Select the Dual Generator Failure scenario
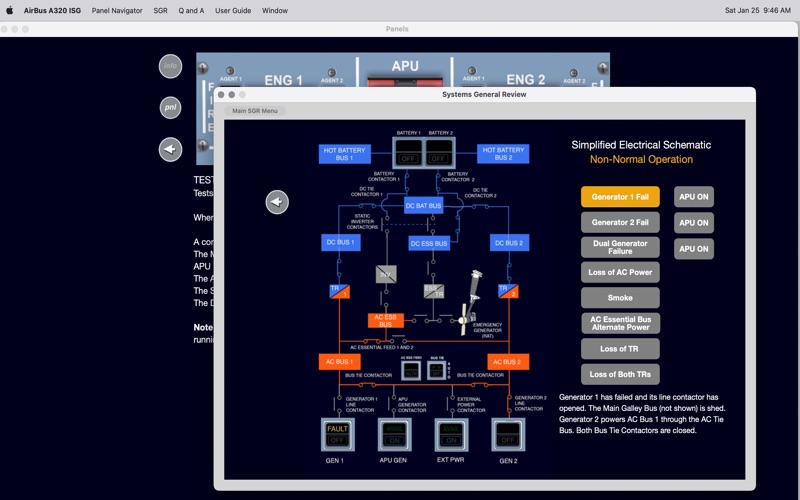 point(620,247)
